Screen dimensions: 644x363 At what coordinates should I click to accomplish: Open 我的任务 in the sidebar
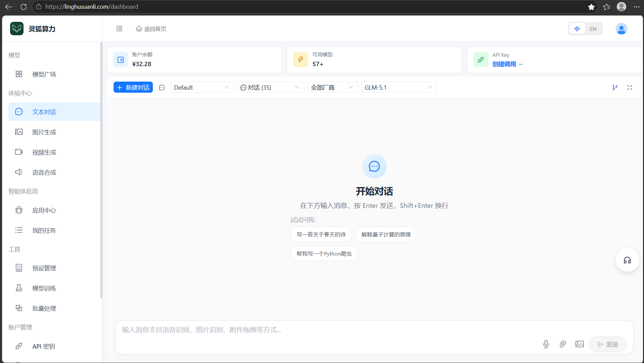tap(54, 231)
